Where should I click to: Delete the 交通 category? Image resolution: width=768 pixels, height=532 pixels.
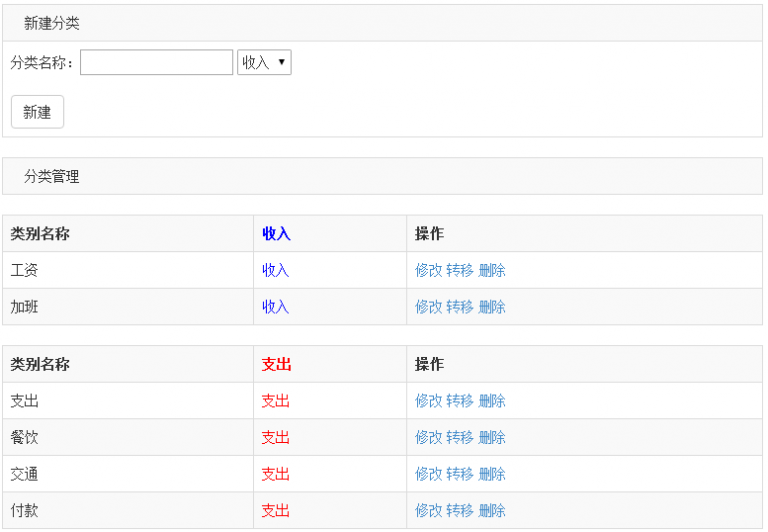pyautogui.click(x=492, y=474)
